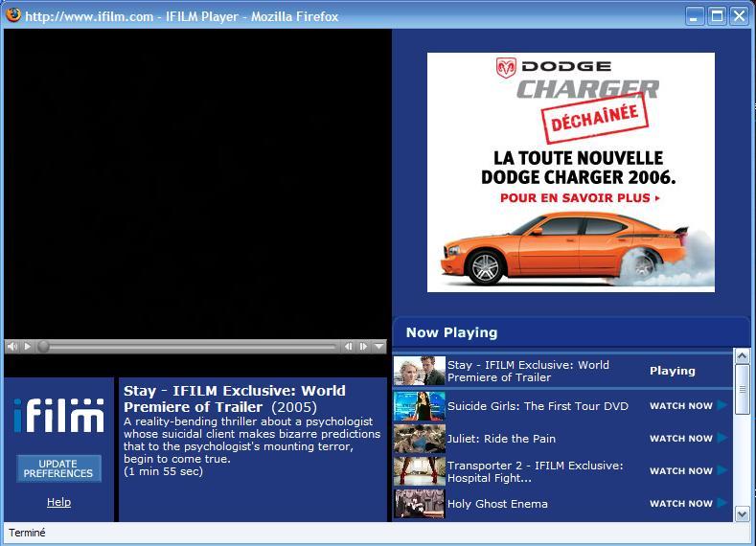Image resolution: width=756 pixels, height=546 pixels.
Task: Select the Transporter 2 - IFILM Exclusive title
Action: [536, 471]
